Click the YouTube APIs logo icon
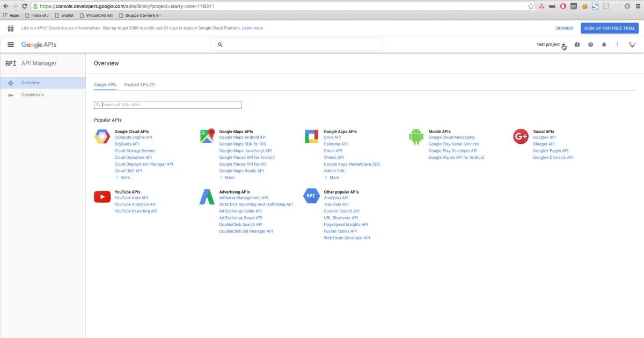Image resolution: width=644 pixels, height=338 pixels. (x=102, y=197)
